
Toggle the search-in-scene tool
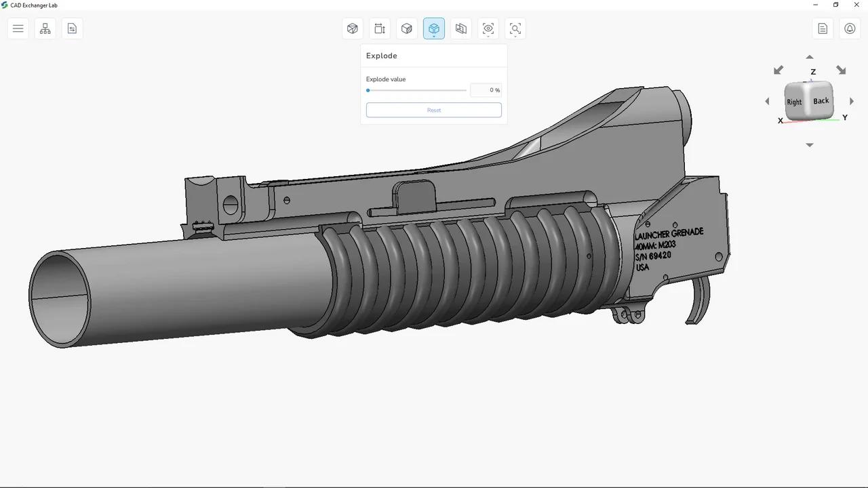pos(515,28)
